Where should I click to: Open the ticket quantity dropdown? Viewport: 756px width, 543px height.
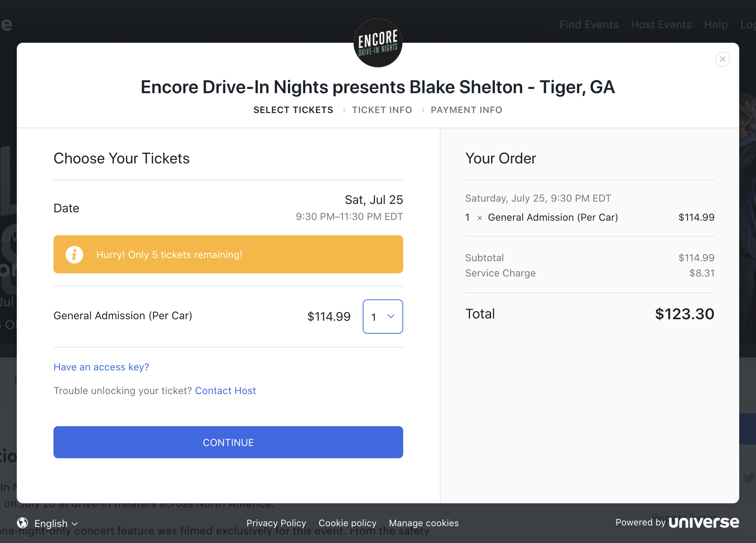383,317
